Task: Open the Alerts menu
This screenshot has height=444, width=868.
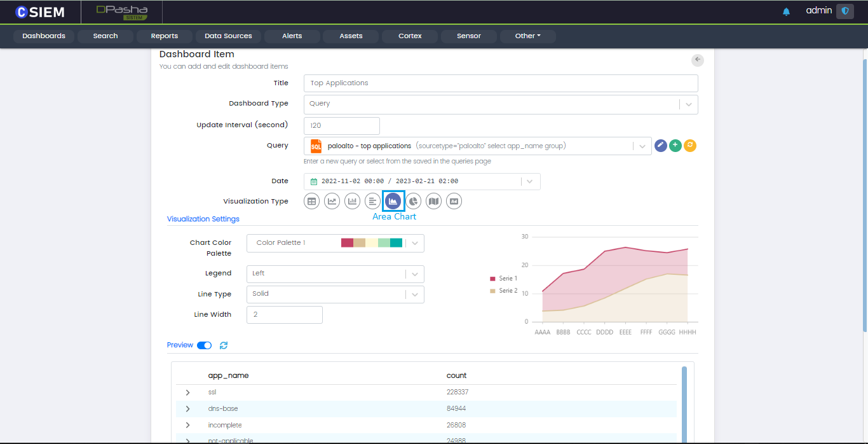Action: pos(292,36)
